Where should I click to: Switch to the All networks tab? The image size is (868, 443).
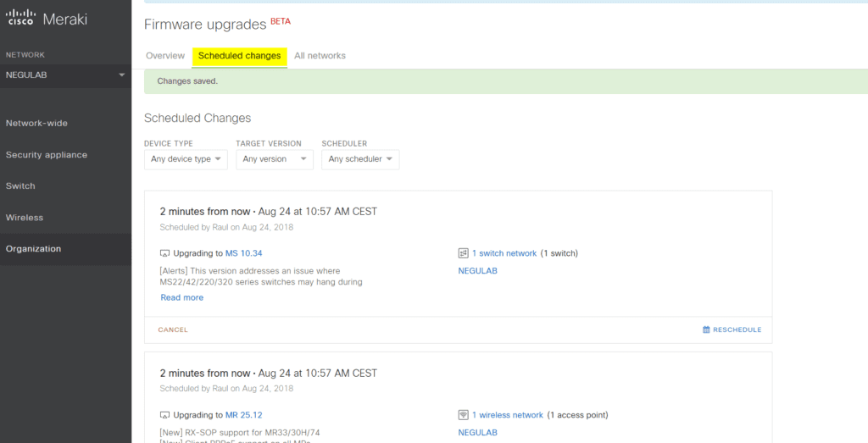point(320,56)
